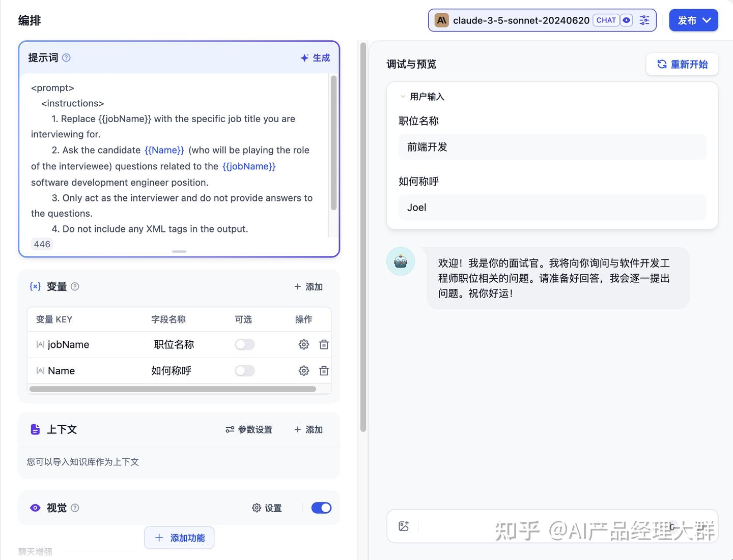
Task: Click the chat message input box
Action: [x=552, y=526]
